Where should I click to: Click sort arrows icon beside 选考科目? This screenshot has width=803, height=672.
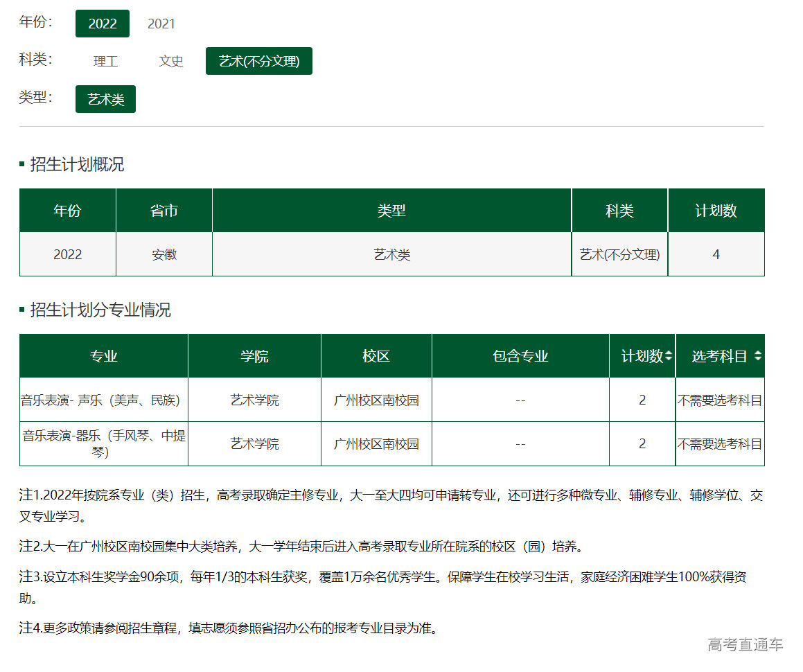click(758, 356)
